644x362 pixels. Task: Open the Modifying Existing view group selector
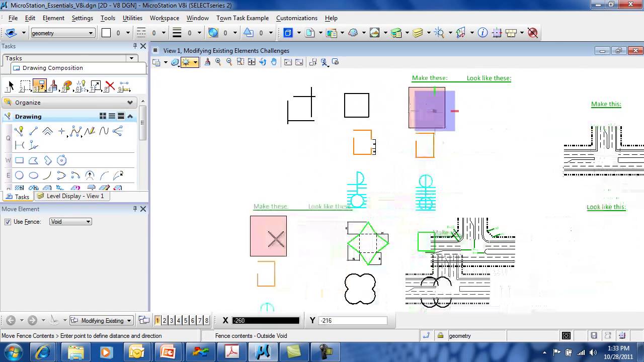pos(101,320)
